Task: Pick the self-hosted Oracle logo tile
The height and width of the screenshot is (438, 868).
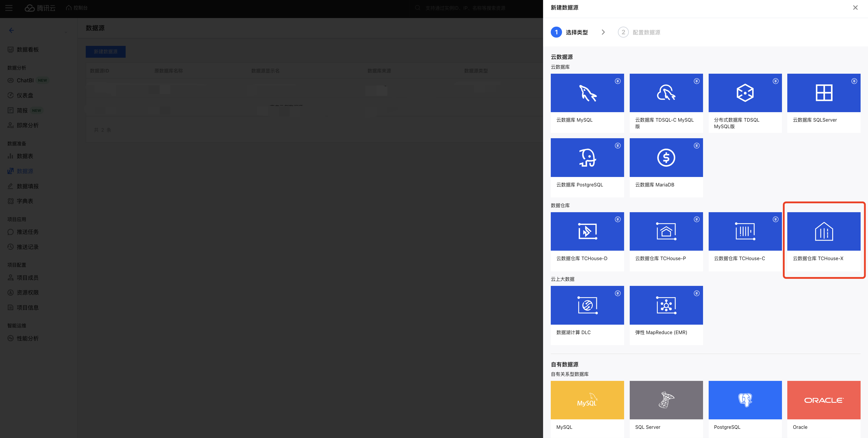Action: tap(824, 400)
